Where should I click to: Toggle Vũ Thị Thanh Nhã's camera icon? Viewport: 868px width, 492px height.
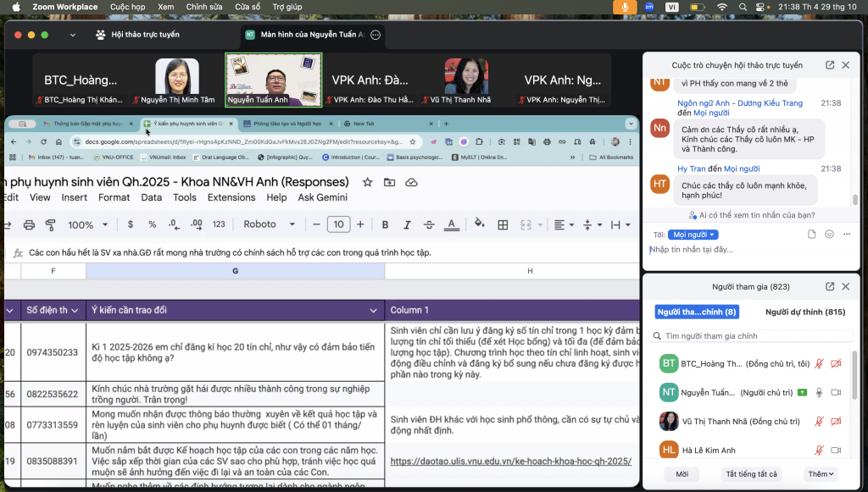tap(836, 421)
